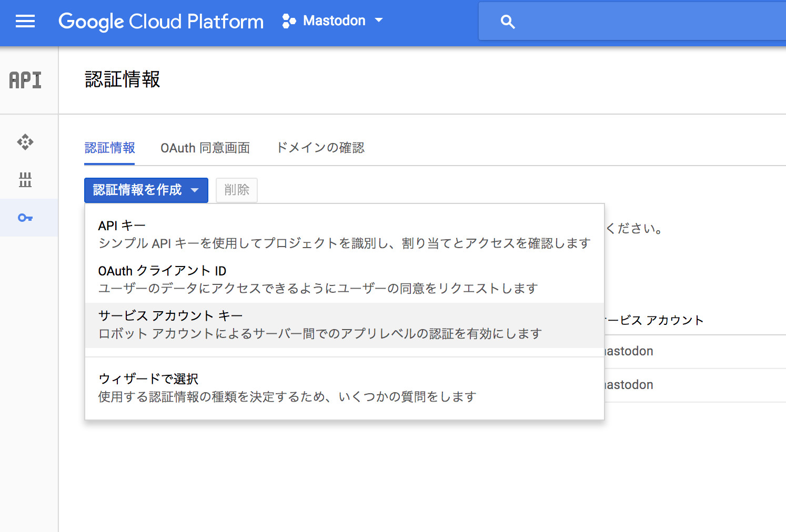Open the API library icon in the sidebar
Image resolution: width=786 pixels, height=532 pixels.
pos(25,180)
